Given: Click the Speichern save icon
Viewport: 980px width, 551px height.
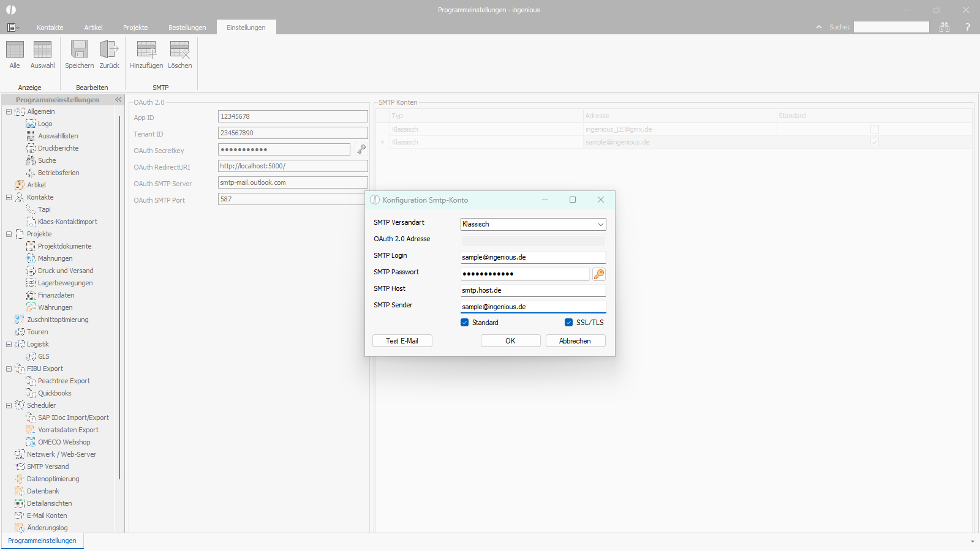Looking at the screenshot, I should (x=79, y=50).
